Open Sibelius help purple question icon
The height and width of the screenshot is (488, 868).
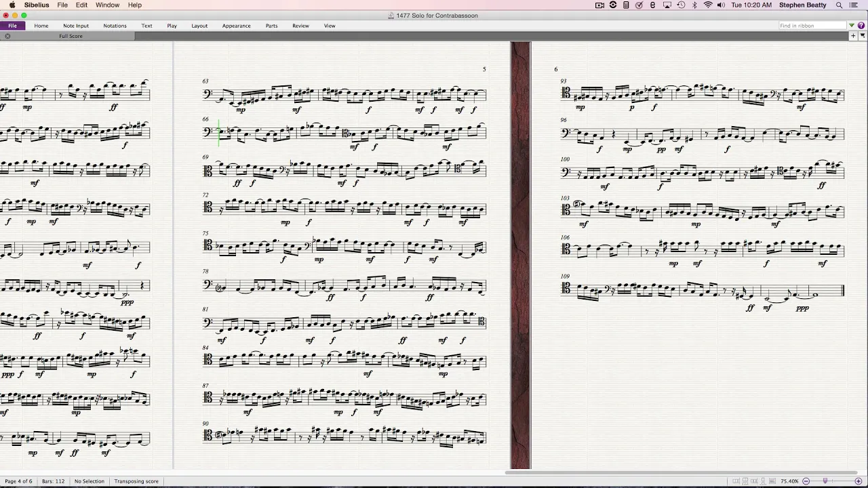(x=861, y=26)
